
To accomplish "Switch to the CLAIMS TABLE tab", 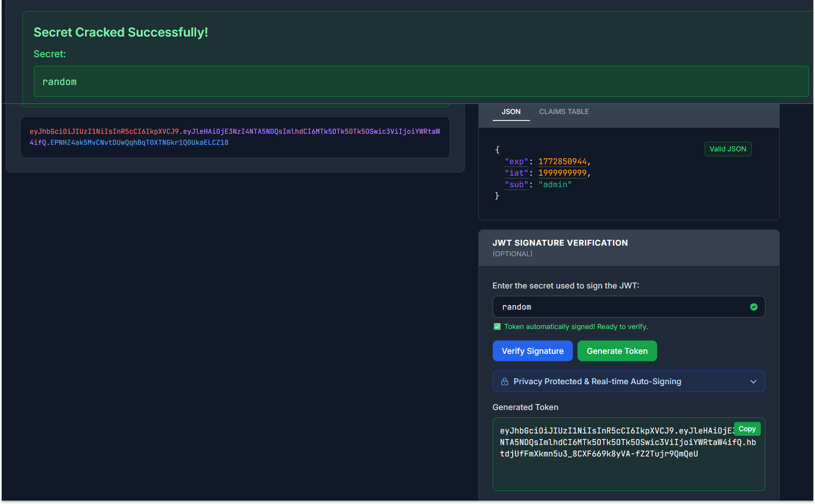I will tap(563, 112).
